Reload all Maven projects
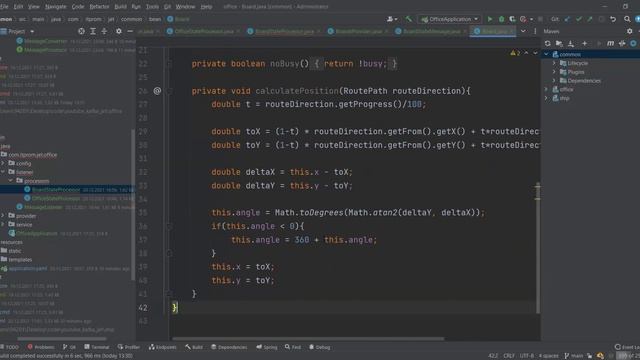 (547, 43)
